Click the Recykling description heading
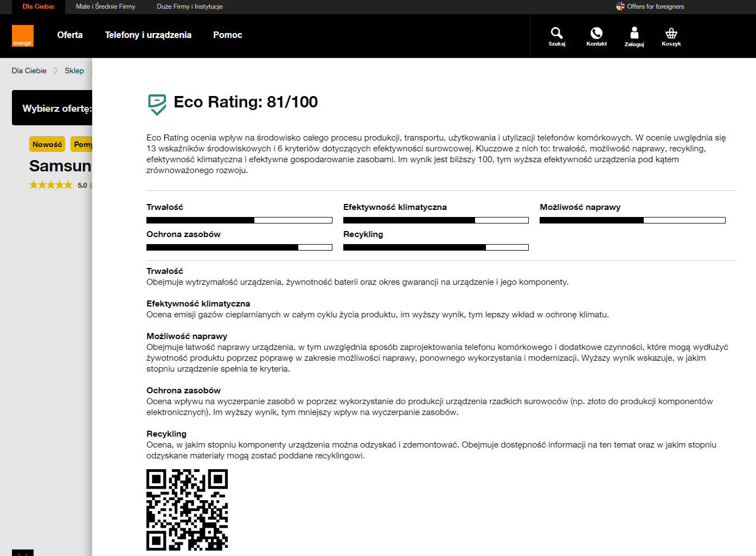756x556 pixels. tap(166, 434)
